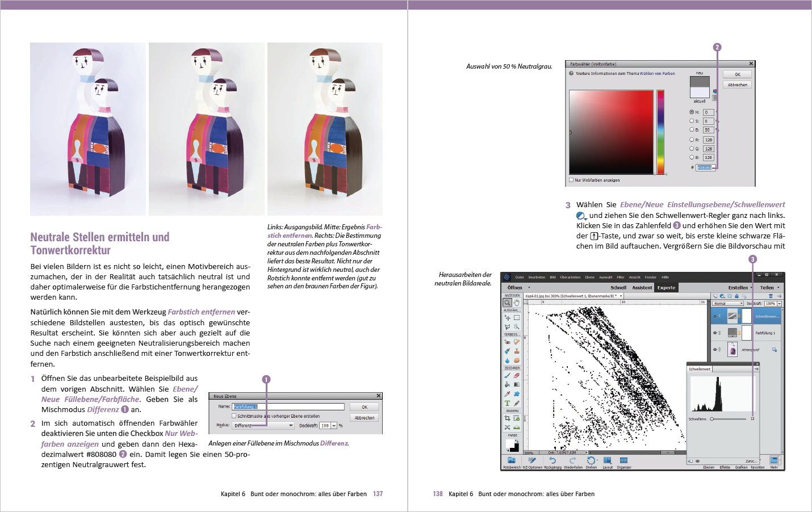This screenshot has height=512, width=812.
Task: Expand the Teilen menu
Action: click(770, 288)
